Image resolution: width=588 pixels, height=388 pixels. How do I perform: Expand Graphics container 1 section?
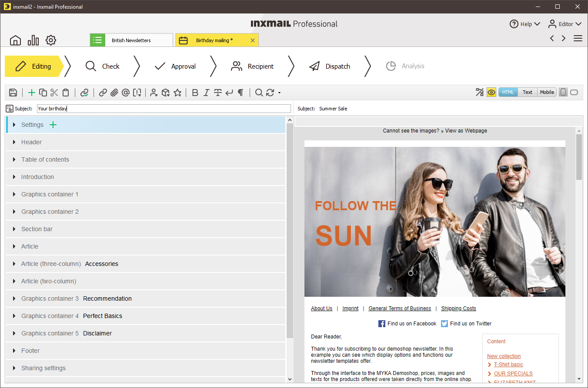pos(14,194)
